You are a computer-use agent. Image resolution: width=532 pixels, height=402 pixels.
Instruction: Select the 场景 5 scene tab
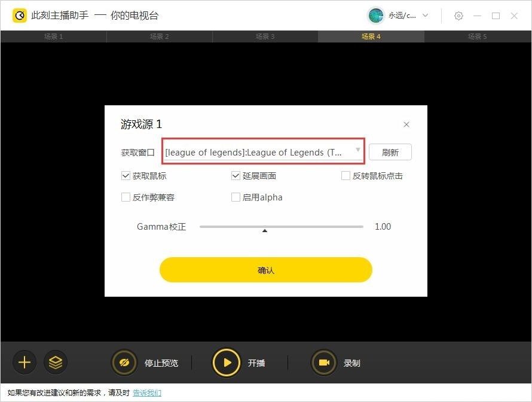tap(477, 36)
